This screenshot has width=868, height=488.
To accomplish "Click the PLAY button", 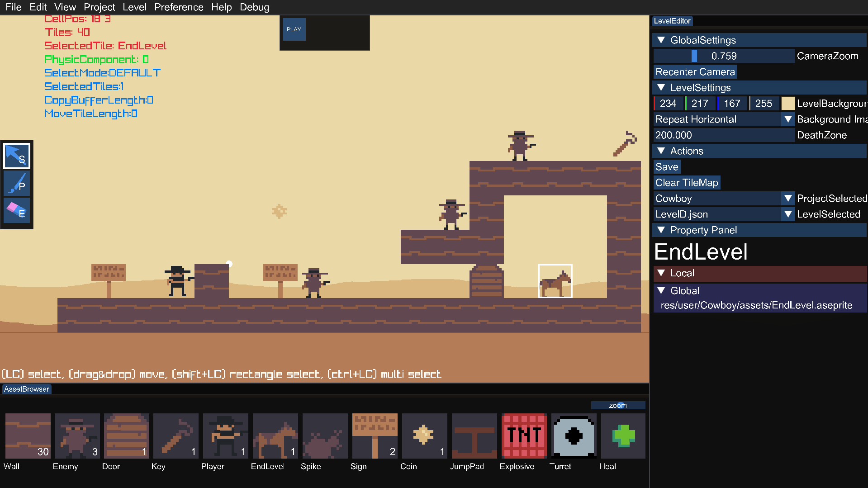I will tap(294, 29).
